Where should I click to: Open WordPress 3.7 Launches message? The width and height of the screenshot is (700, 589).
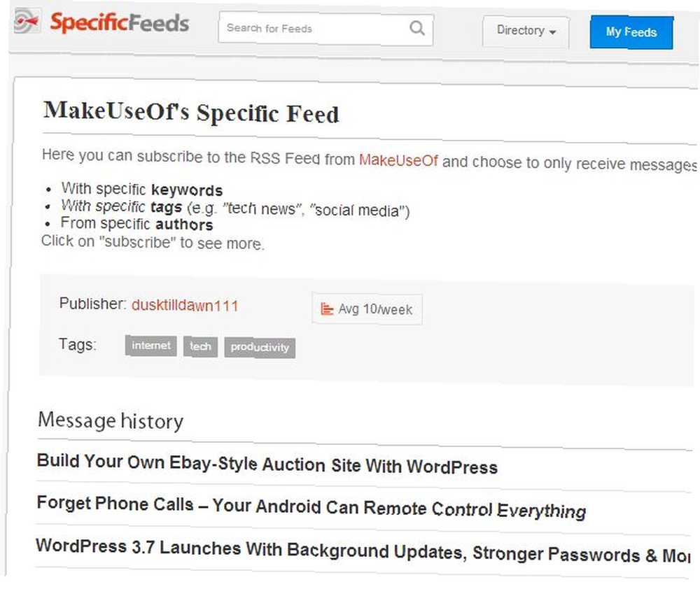click(363, 551)
